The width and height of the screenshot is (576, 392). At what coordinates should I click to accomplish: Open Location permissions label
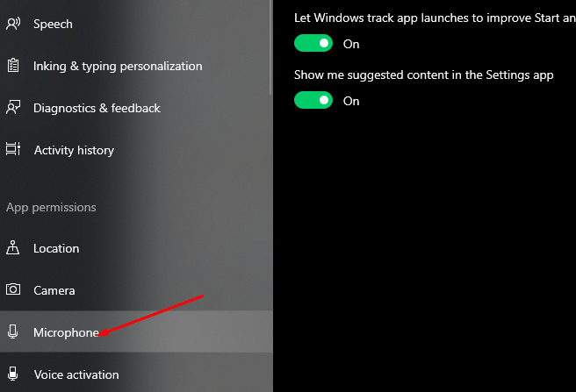click(56, 248)
